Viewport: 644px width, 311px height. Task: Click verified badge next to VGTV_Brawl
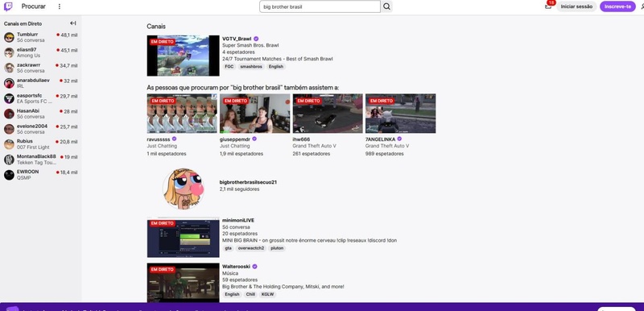(256, 39)
